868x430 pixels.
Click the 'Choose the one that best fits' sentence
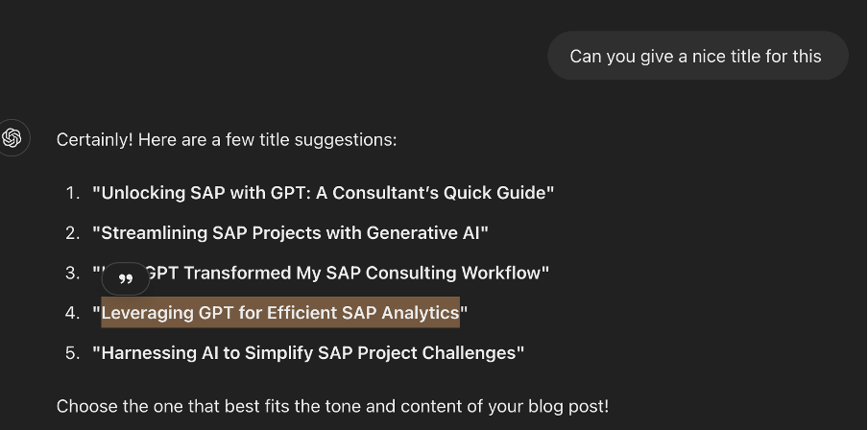coord(332,406)
